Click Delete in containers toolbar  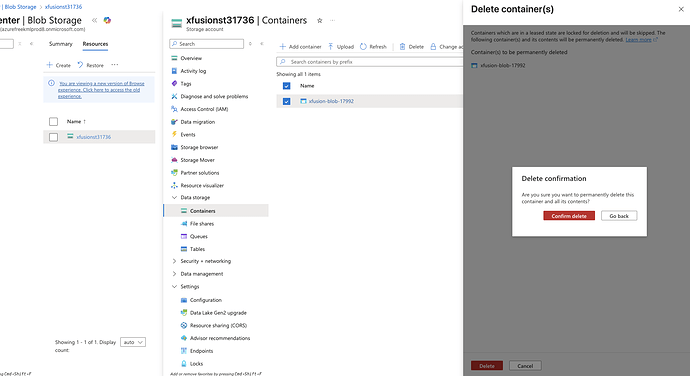pyautogui.click(x=411, y=47)
